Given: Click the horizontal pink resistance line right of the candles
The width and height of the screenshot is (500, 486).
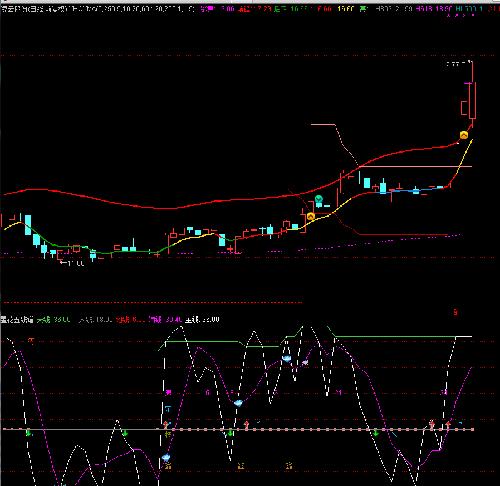Looking at the screenshot, I should tap(415, 166).
